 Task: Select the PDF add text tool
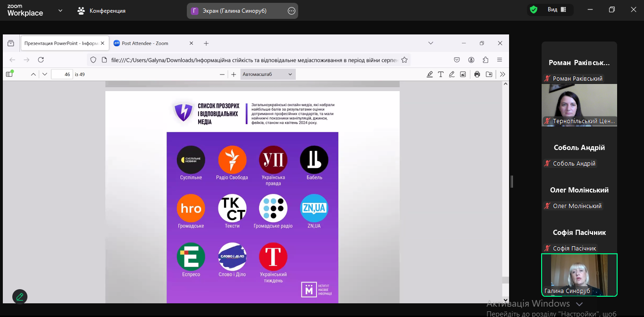coord(441,74)
